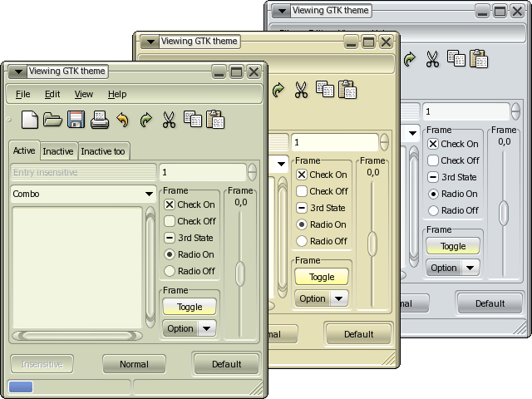
Task: Open Option menu in yellow window
Action: coord(322,298)
